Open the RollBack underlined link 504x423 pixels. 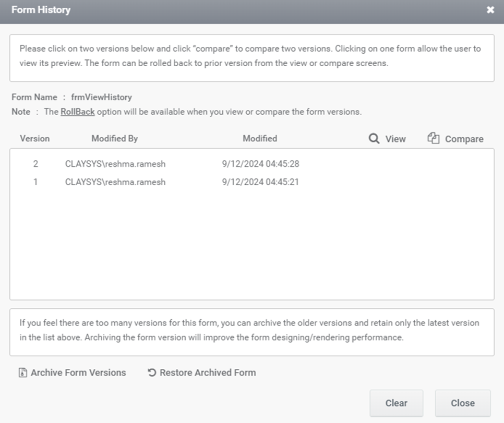(77, 112)
